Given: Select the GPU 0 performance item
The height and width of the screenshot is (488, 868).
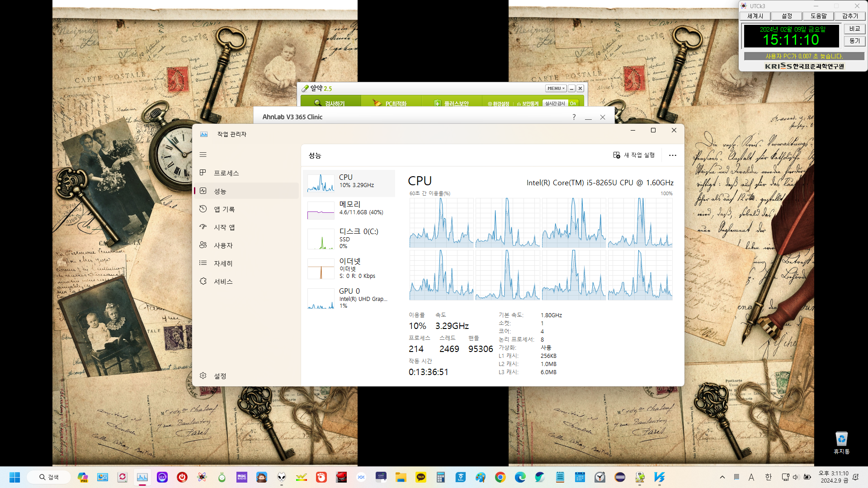Looking at the screenshot, I should (x=349, y=298).
